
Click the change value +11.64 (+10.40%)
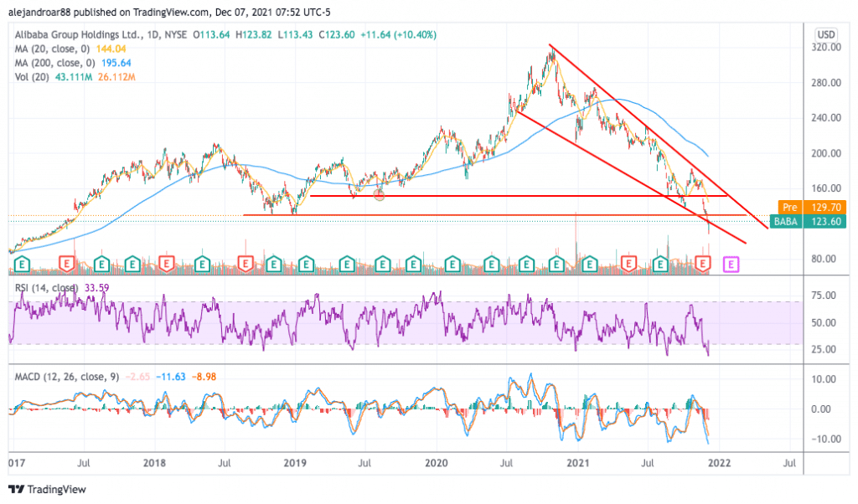(x=398, y=34)
